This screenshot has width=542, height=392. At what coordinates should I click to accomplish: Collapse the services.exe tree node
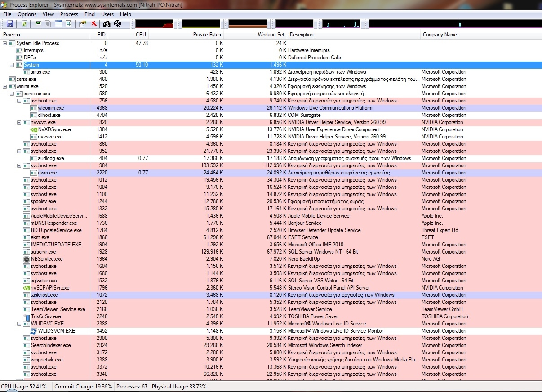pyautogui.click(x=12, y=94)
